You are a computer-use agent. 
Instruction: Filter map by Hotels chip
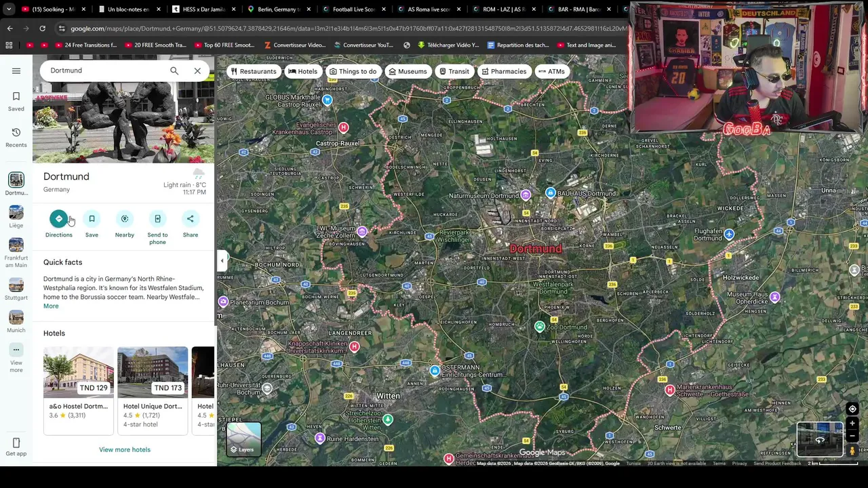pyautogui.click(x=302, y=71)
